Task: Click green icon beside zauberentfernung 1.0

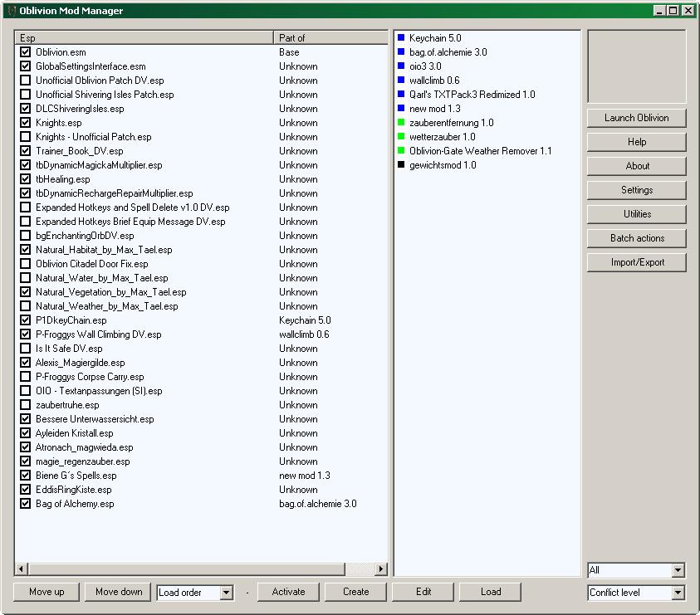Action: 401,123
